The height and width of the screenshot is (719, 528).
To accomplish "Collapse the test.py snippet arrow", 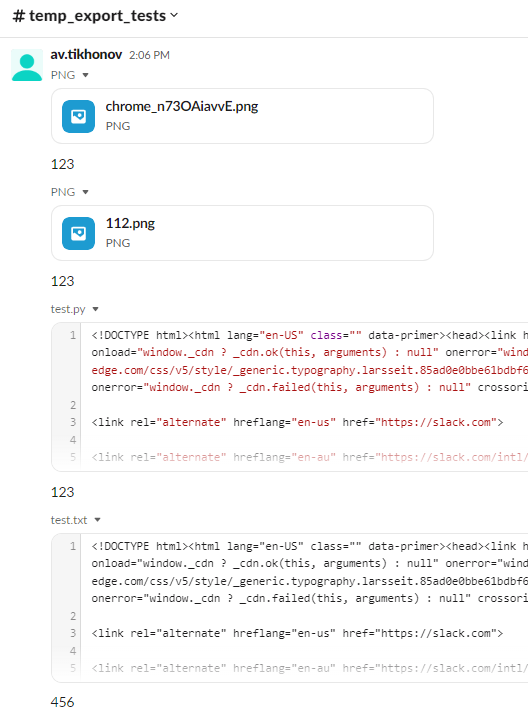I will [x=95, y=310].
